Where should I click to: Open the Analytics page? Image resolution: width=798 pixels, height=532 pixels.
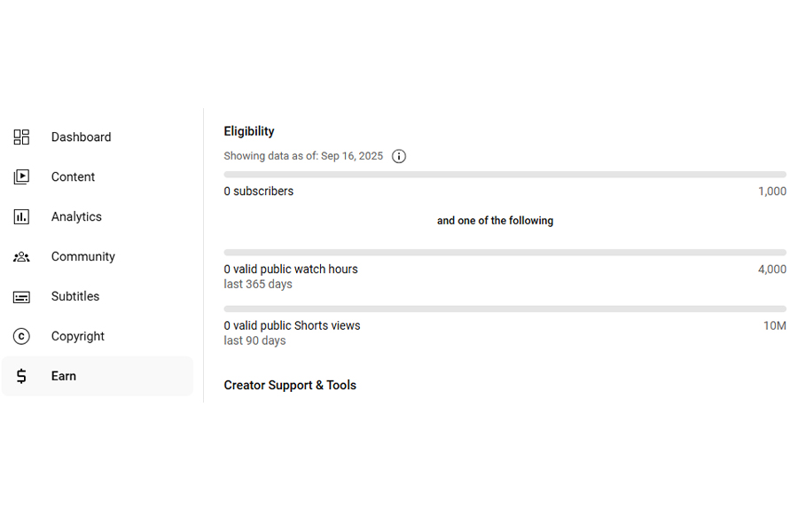pyautogui.click(x=76, y=217)
